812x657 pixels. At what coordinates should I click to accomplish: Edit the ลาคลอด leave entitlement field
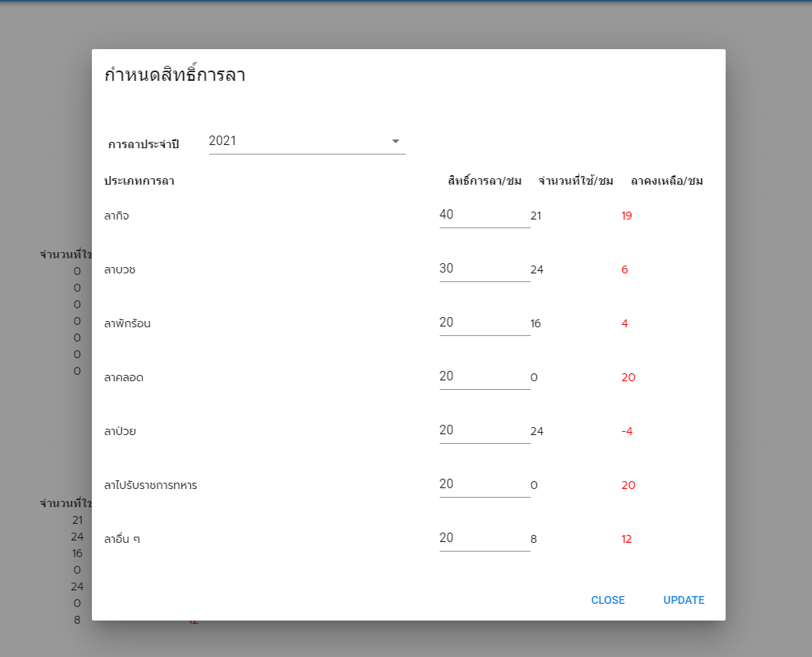[485, 376]
